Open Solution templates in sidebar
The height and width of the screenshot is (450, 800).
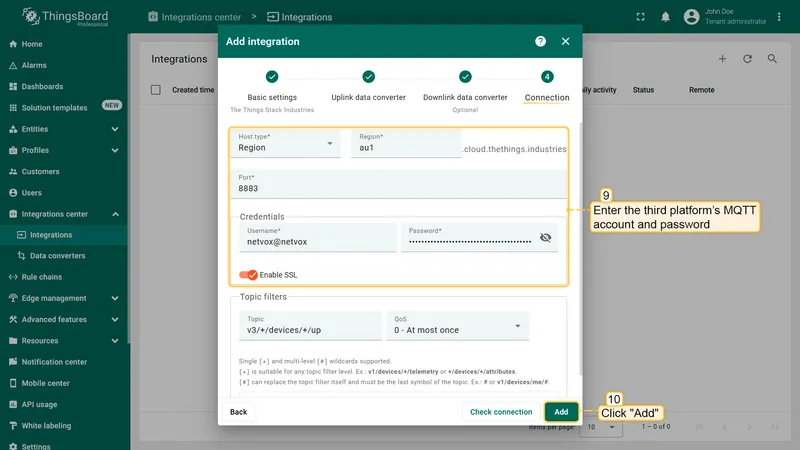click(x=64, y=108)
